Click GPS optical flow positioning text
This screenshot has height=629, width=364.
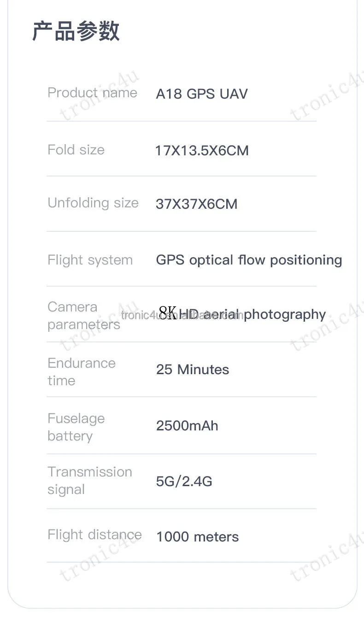point(249,260)
